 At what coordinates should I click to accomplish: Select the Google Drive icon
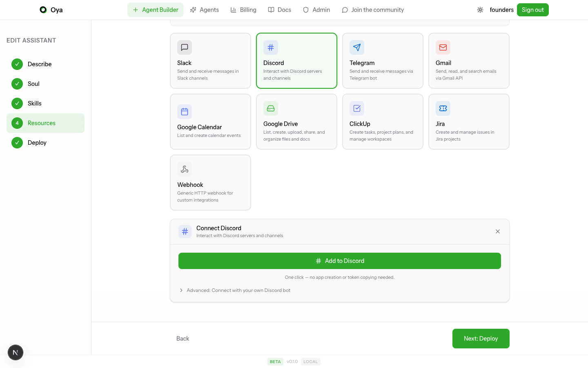pos(270,108)
